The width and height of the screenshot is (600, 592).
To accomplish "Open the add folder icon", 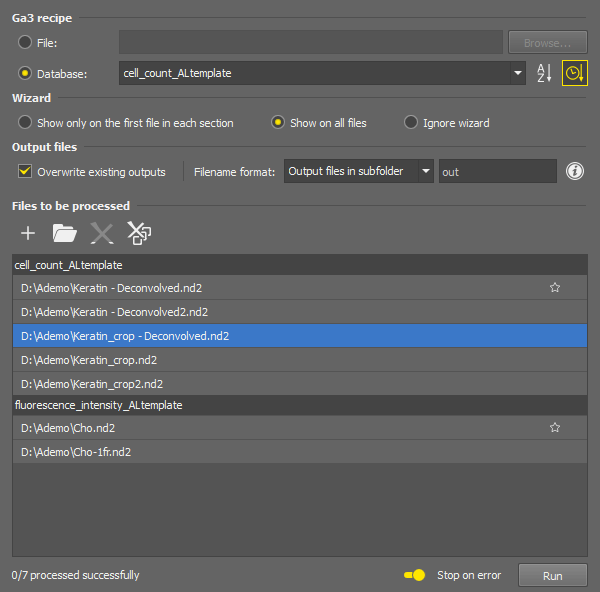I will [64, 233].
